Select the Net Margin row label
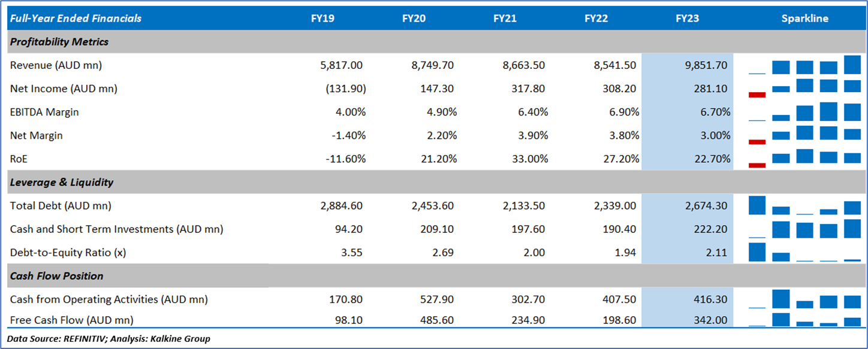The height and width of the screenshot is (349, 868). (37, 135)
